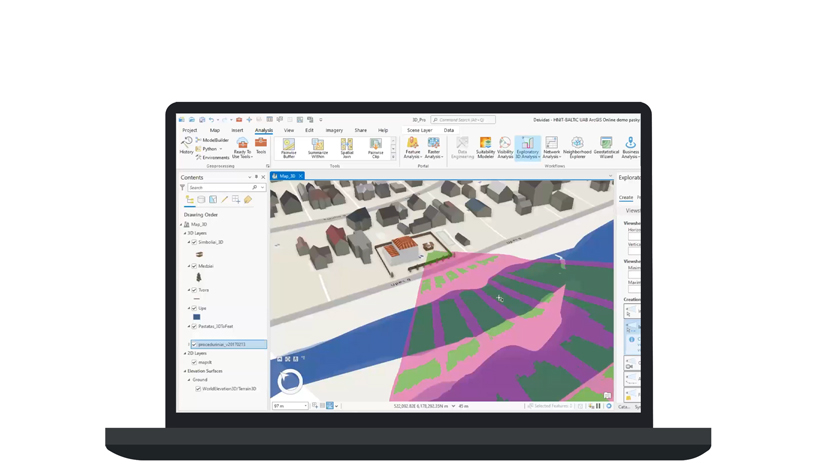Expand the Tools gallery dropdown
The width and height of the screenshot is (826, 465).
coord(393,157)
